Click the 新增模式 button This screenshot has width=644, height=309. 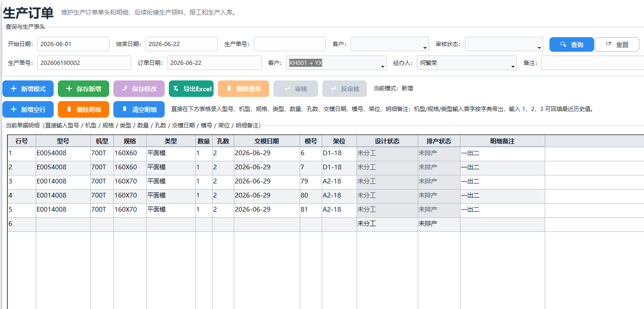point(28,88)
